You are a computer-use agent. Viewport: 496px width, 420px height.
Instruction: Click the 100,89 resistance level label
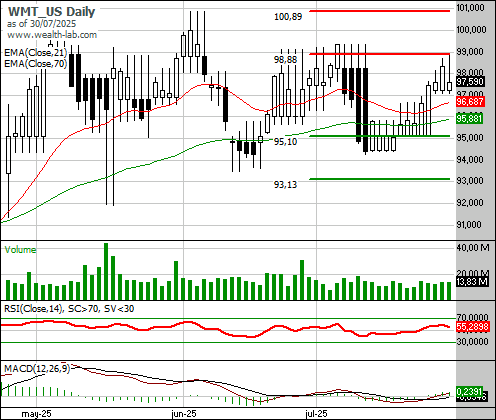point(288,16)
